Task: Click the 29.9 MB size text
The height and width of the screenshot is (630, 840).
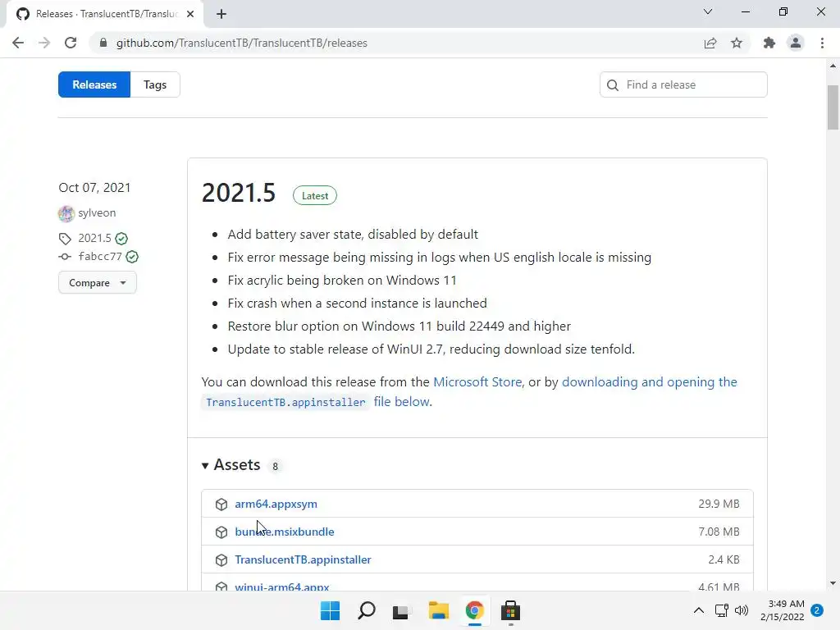Action: (719, 504)
